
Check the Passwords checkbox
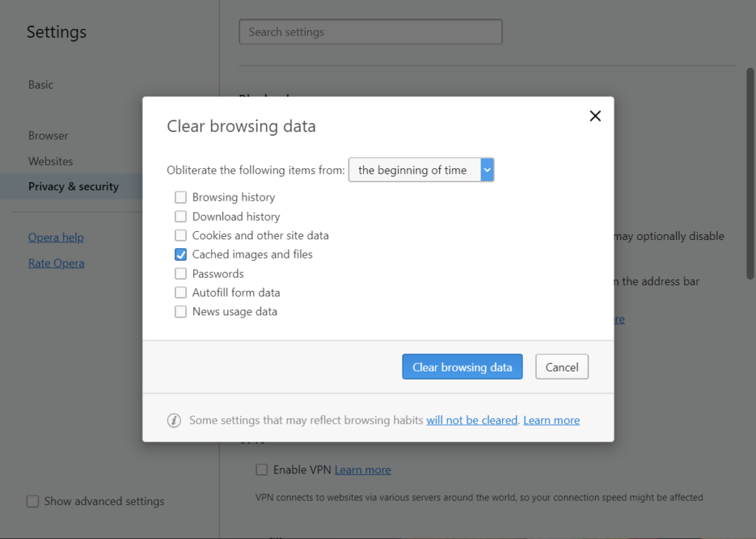click(180, 273)
